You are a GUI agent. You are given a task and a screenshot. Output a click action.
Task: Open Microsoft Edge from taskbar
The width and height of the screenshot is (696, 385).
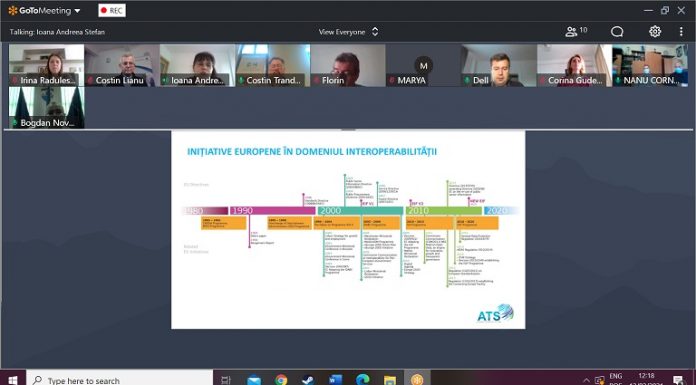click(363, 380)
